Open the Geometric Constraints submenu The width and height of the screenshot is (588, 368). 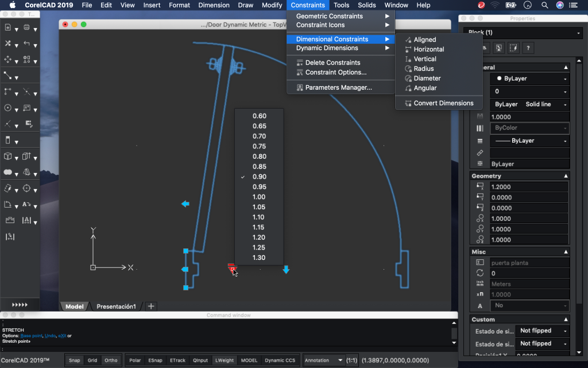tap(341, 16)
